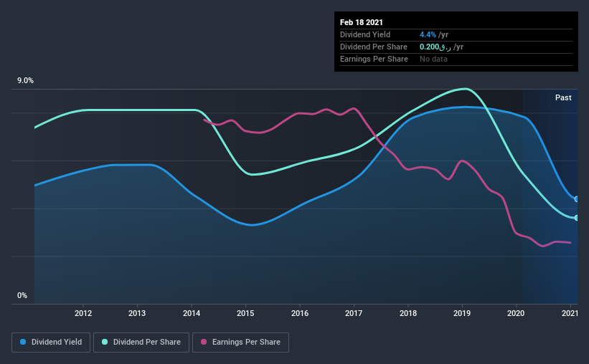
Task: Click the 4.4% Dividend Yield tooltip value
Action: point(428,34)
